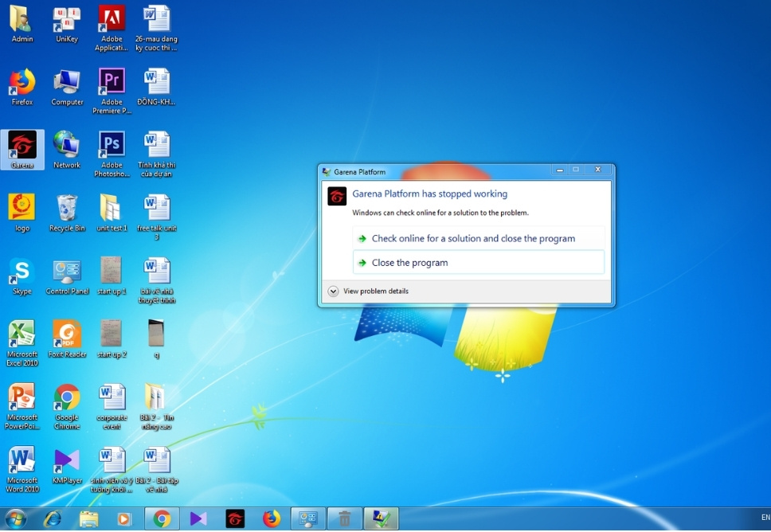This screenshot has width=771, height=532.
Task: Choose Close the program option
Action: coord(479,263)
